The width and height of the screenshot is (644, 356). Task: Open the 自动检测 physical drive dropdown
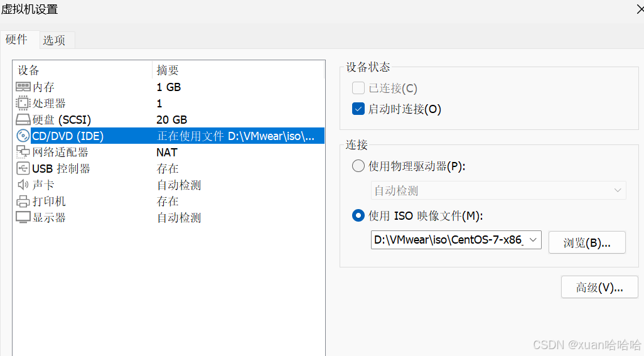click(x=498, y=190)
